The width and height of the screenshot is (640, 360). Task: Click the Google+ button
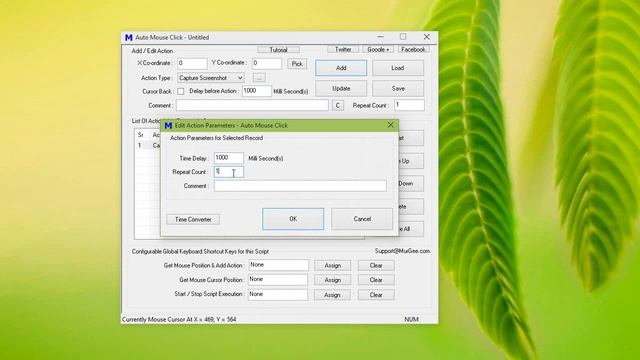coord(378,49)
